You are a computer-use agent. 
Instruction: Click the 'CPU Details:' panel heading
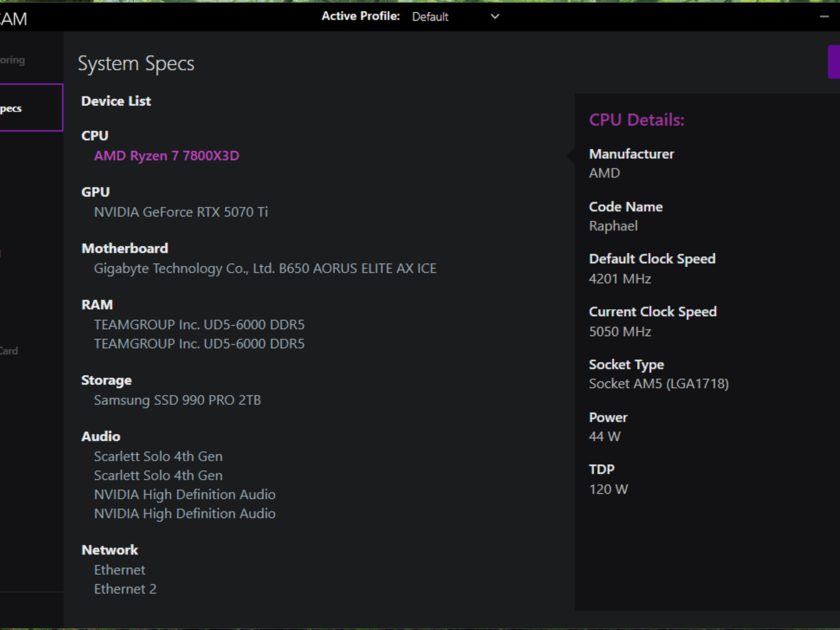pos(637,120)
